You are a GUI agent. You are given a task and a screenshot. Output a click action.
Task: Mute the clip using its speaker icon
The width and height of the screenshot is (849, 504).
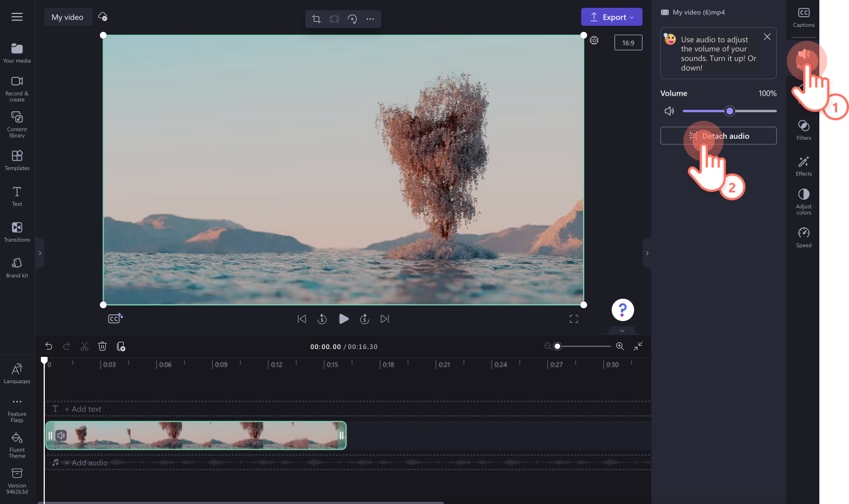(x=61, y=435)
